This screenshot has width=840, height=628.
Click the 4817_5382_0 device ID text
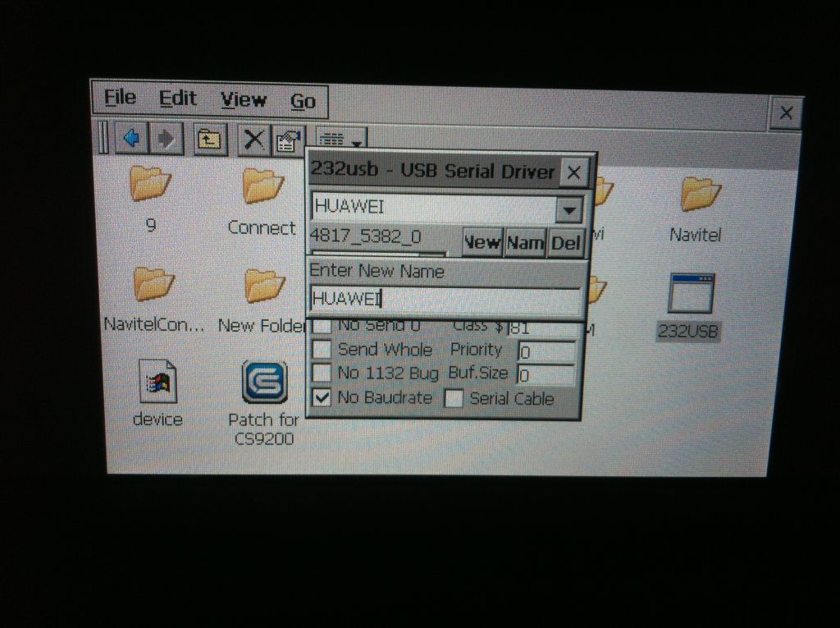(x=365, y=236)
